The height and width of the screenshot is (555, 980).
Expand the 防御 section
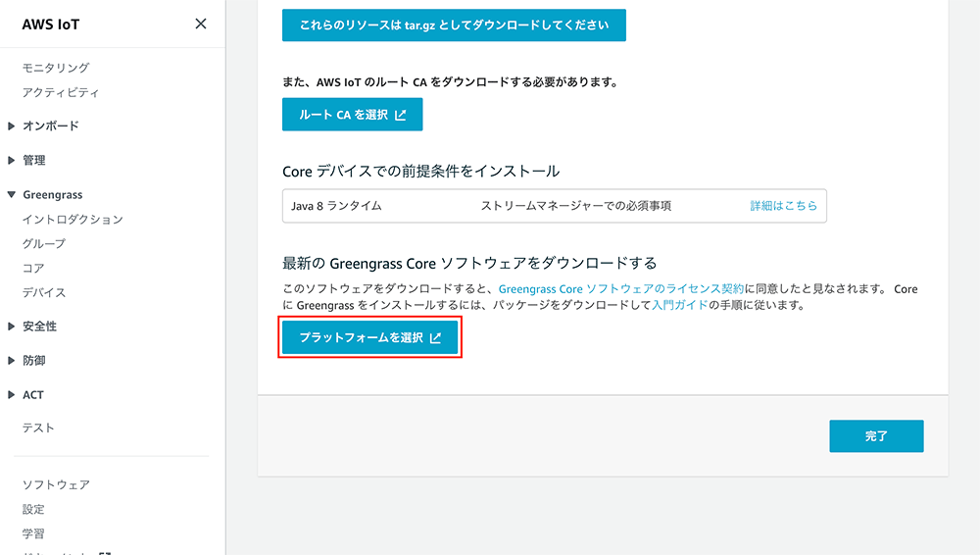(33, 361)
